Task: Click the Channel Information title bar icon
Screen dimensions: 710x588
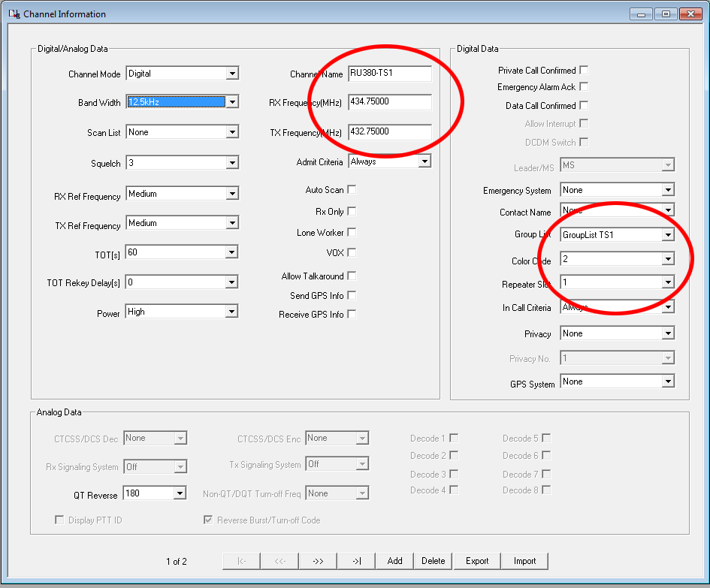Action: 14,14
